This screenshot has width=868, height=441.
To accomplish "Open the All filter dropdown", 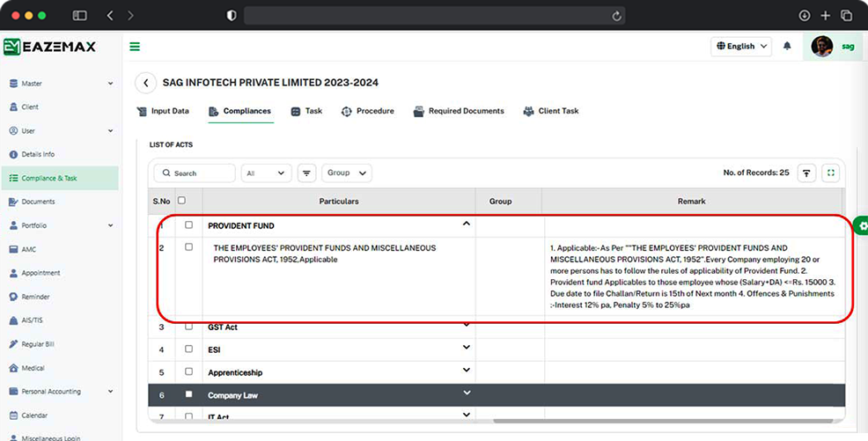I will click(266, 173).
